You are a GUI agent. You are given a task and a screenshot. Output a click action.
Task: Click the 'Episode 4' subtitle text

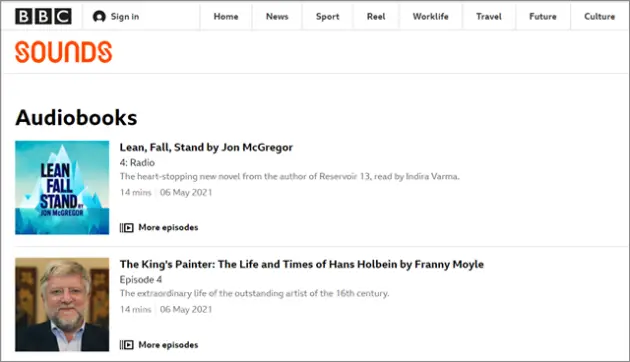[141, 280]
